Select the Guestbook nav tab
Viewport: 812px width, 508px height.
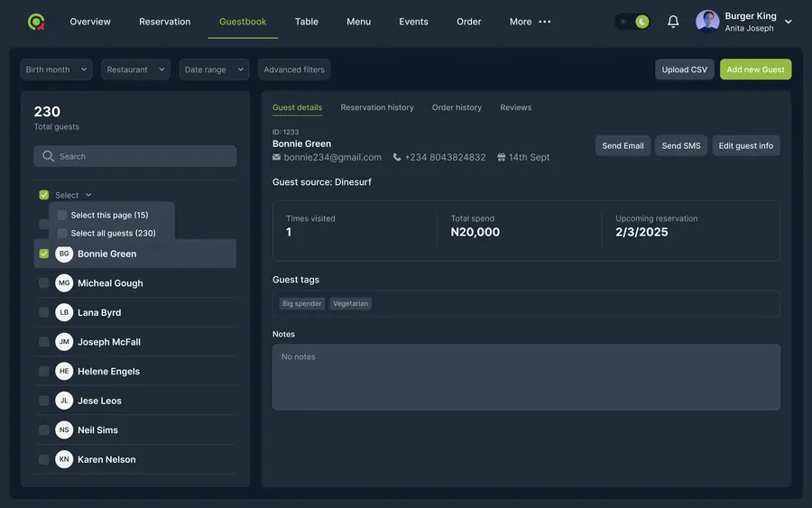pos(243,22)
